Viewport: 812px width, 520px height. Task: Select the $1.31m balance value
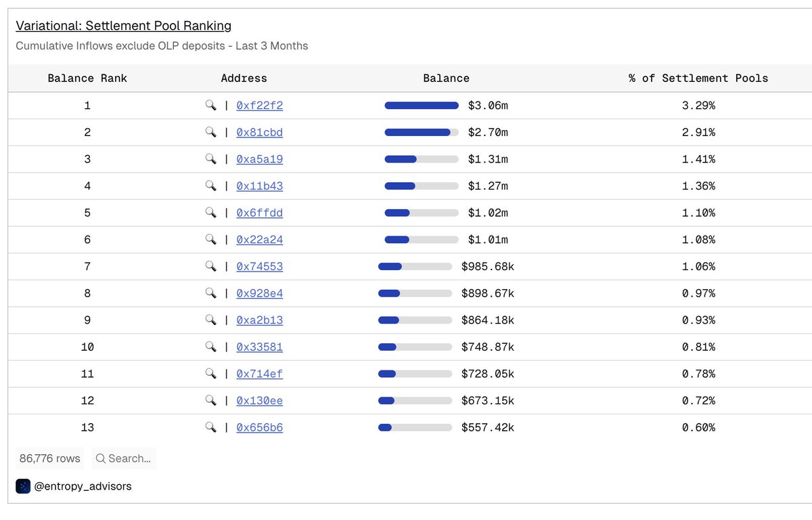488,159
